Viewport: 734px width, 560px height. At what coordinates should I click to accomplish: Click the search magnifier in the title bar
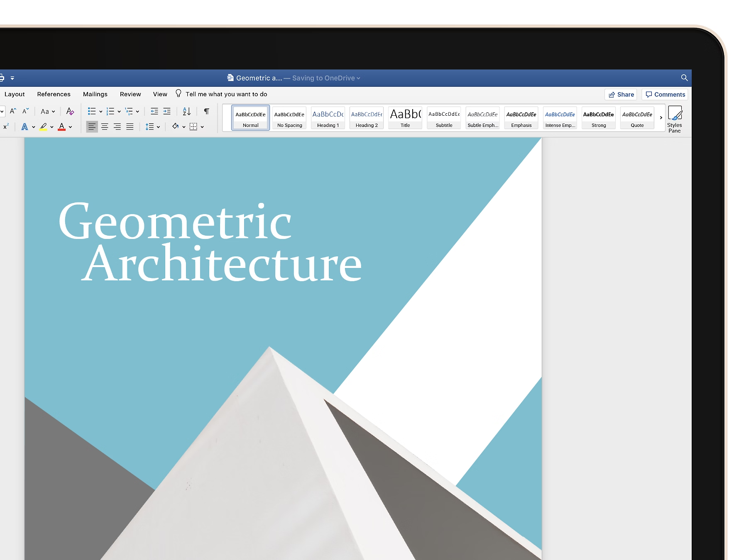point(684,78)
